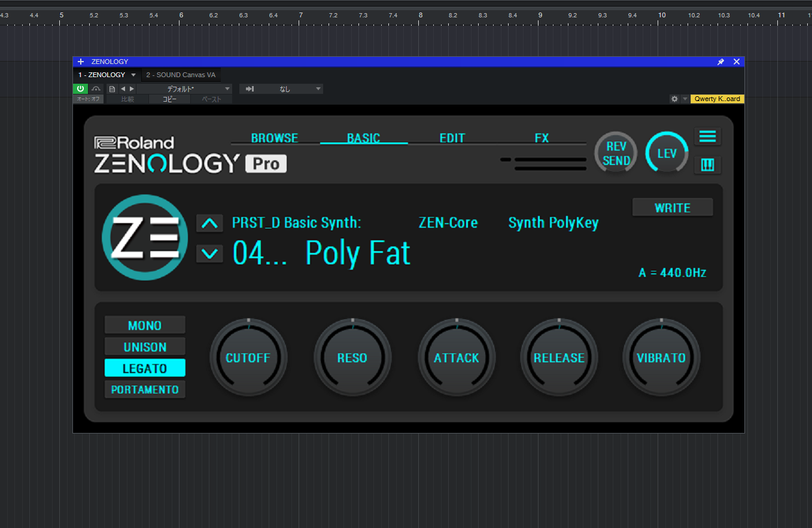
Task: Click the コピー copy button
Action: coord(169,99)
